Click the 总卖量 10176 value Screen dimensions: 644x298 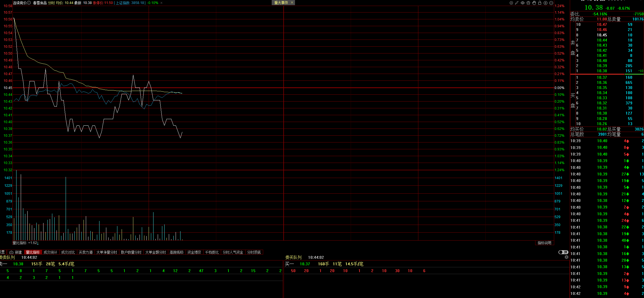638,19
